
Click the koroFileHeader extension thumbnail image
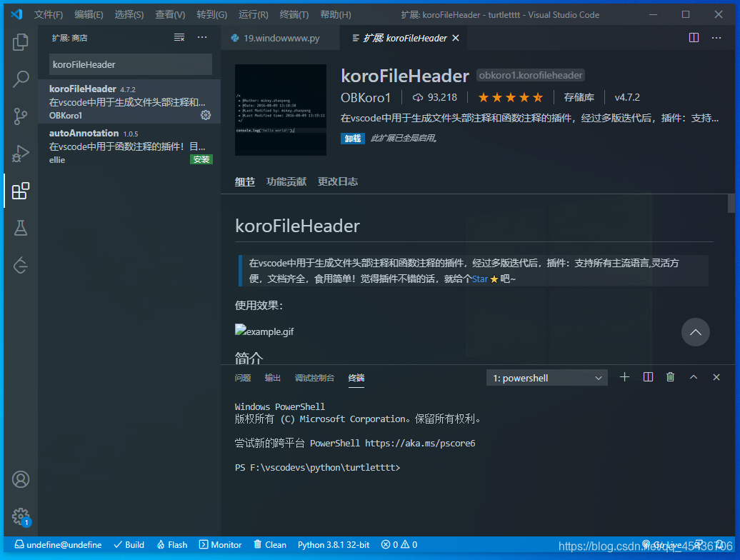pyautogui.click(x=281, y=110)
